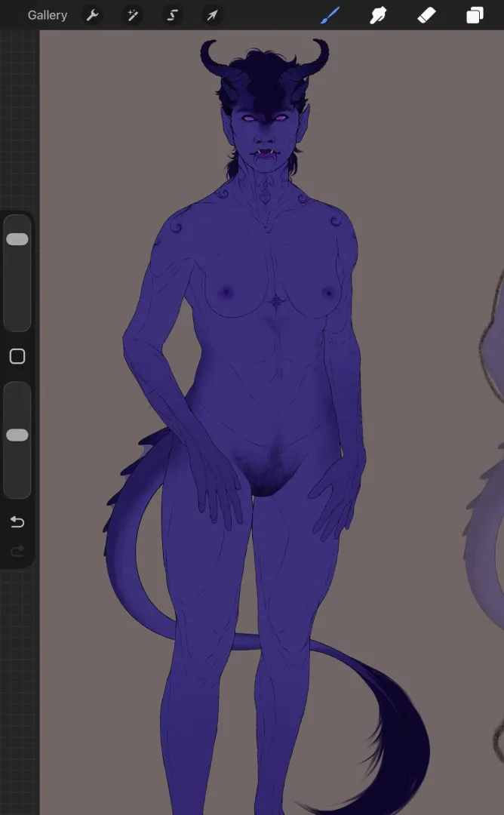Click the brush size slider handle

pos(17,239)
